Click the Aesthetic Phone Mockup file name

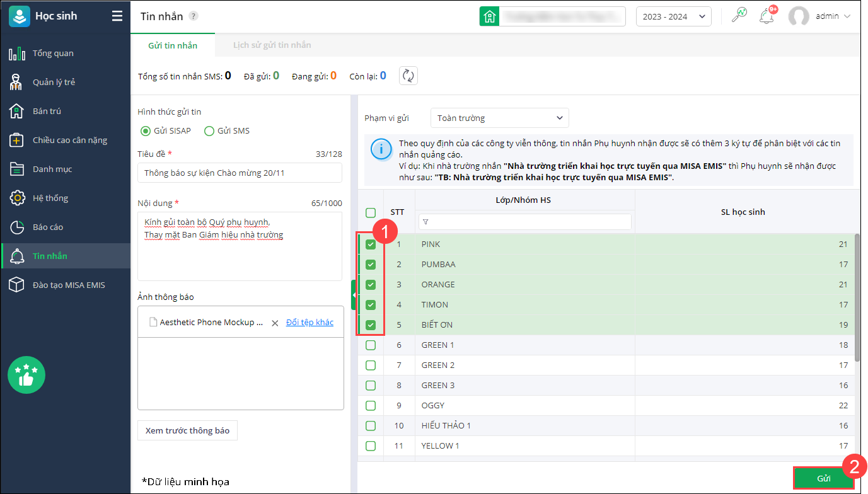pos(211,323)
